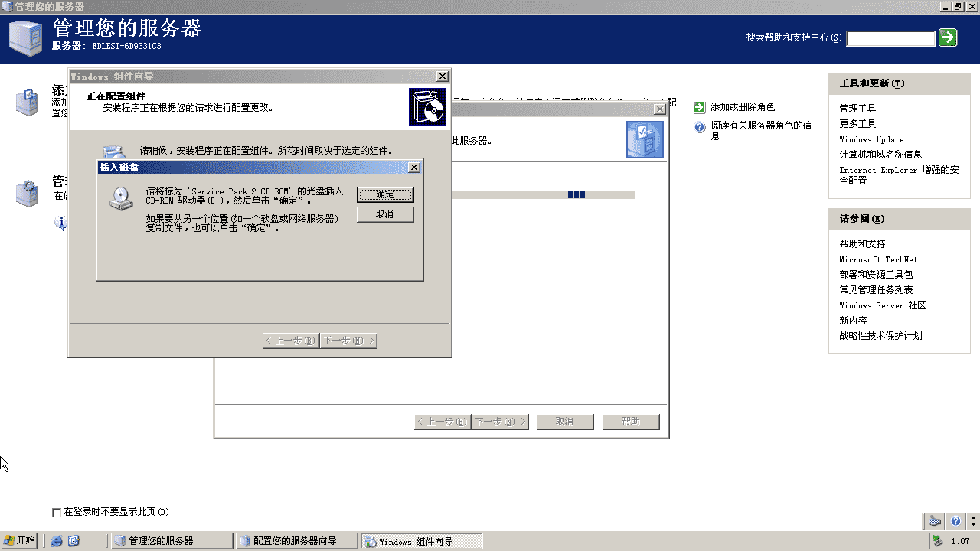The width and height of the screenshot is (980, 551).
Task: Open the 开始 start menu
Action: tap(19, 541)
